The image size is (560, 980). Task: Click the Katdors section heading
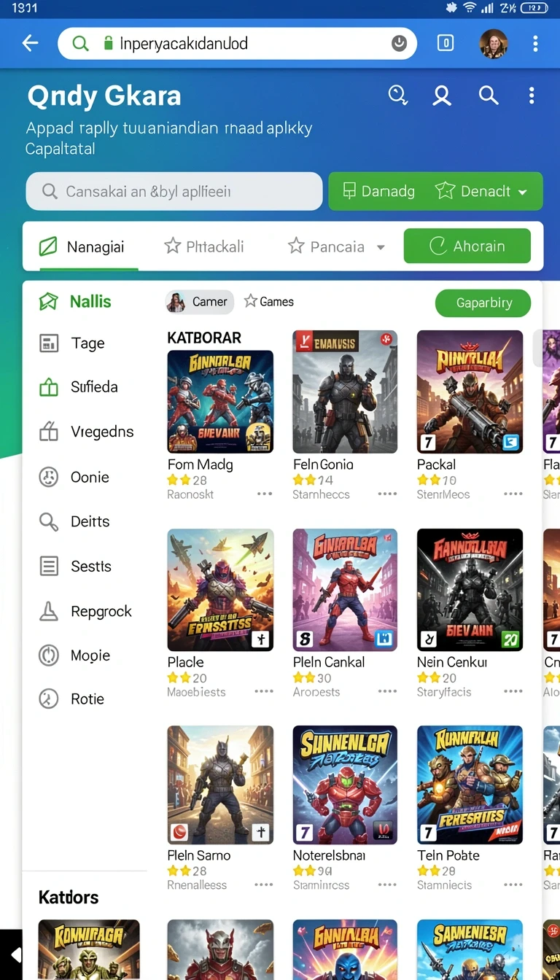69,898
